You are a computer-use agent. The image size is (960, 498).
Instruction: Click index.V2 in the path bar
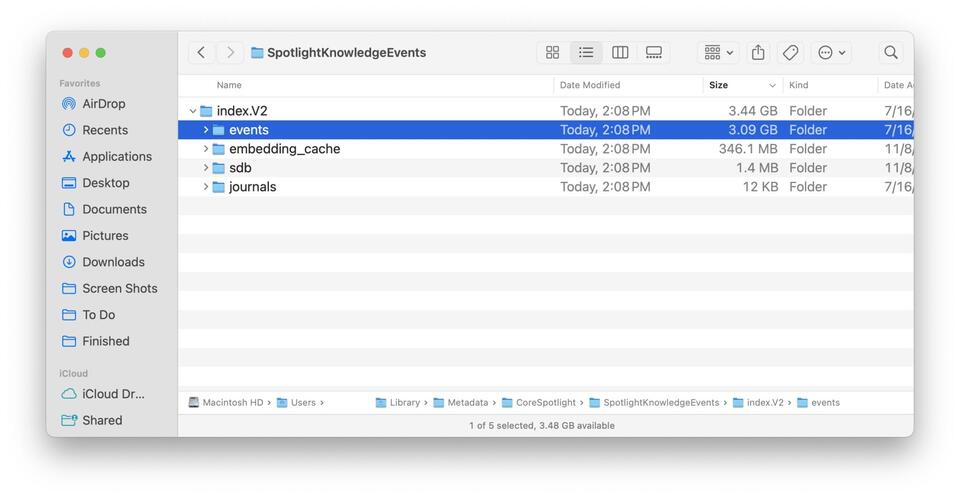(758, 402)
